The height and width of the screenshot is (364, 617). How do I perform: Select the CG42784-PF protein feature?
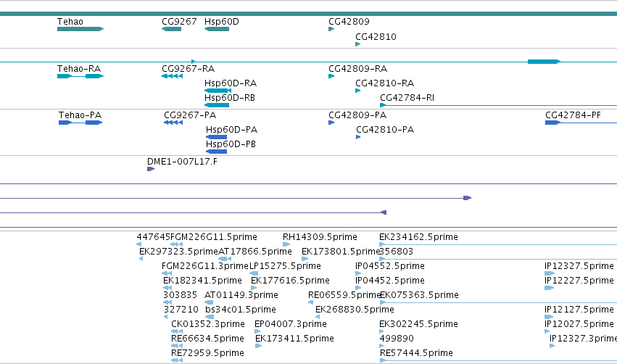coord(581,123)
